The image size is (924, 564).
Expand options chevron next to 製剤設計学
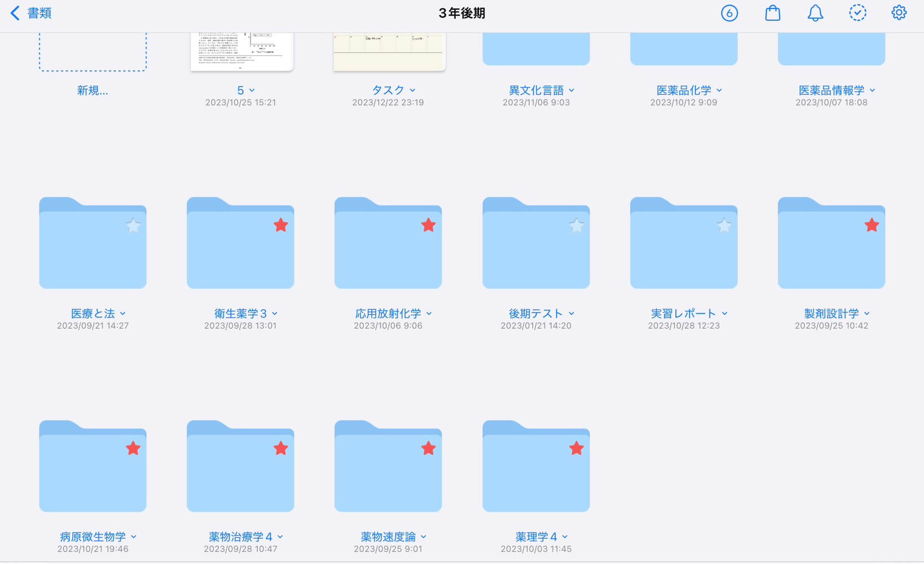click(x=867, y=314)
